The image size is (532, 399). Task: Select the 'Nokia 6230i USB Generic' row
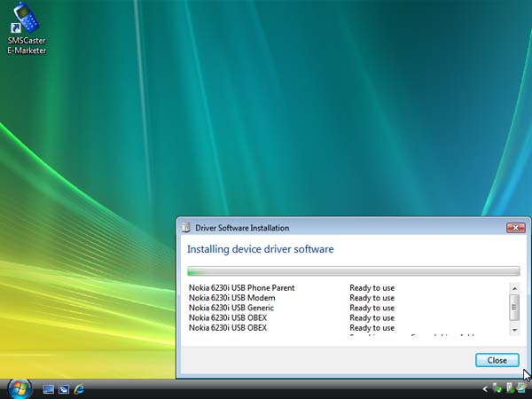pyautogui.click(x=231, y=308)
